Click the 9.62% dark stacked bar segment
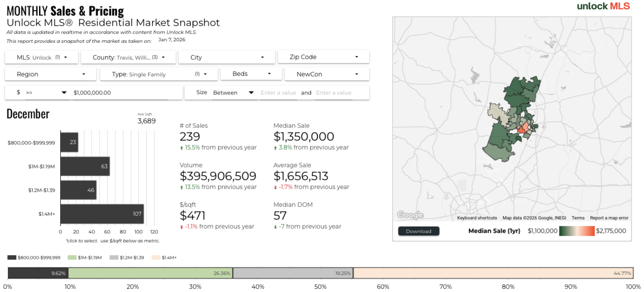This screenshot has width=644, height=292. pos(38,273)
